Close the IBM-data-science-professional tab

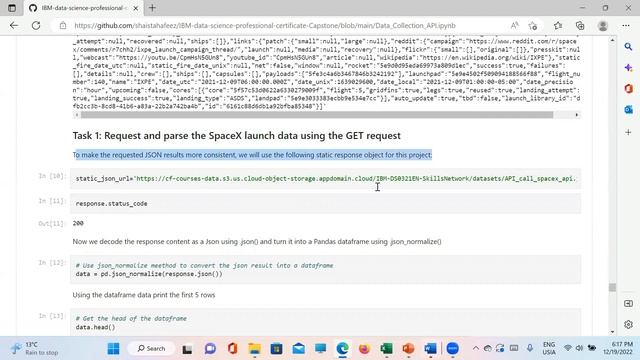[136, 8]
